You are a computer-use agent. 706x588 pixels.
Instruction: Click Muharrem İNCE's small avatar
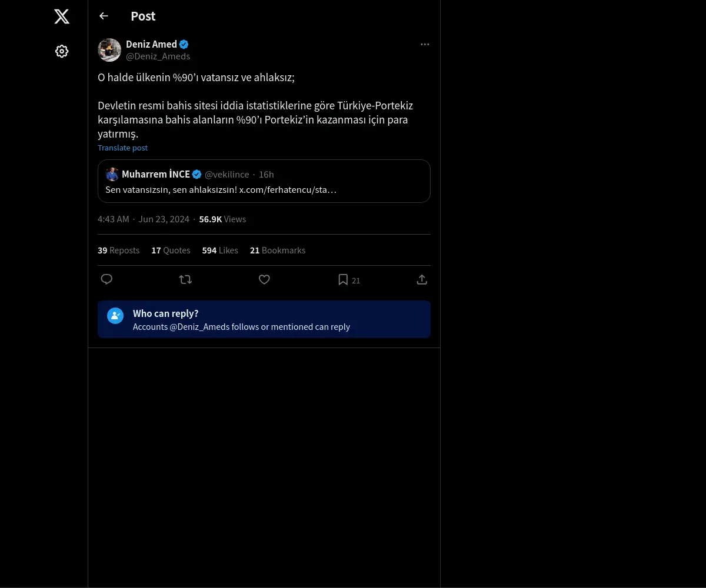coord(112,174)
